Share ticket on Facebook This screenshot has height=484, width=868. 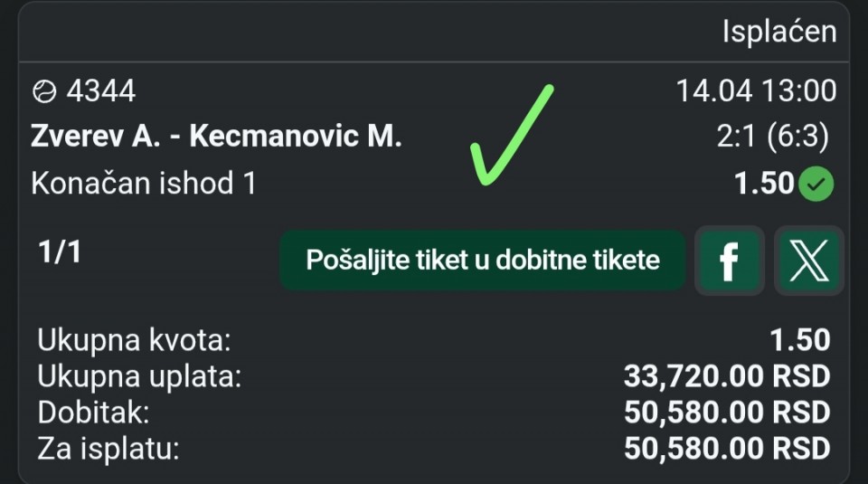728,261
